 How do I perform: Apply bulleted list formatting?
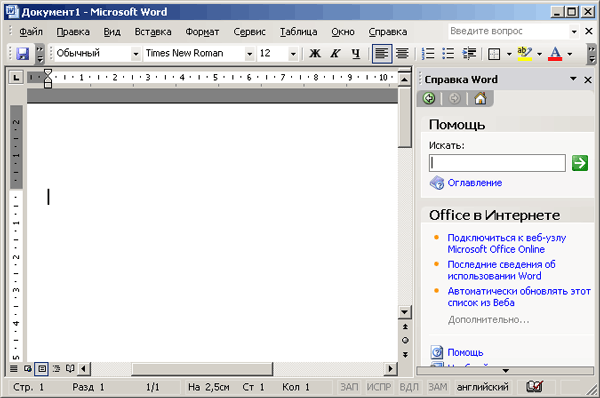(448, 54)
